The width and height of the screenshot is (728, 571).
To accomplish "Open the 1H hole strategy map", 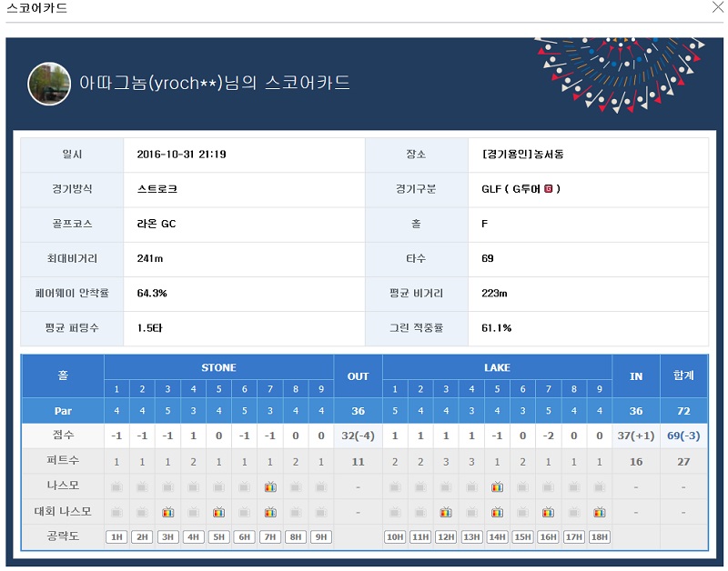I will coord(116,536).
